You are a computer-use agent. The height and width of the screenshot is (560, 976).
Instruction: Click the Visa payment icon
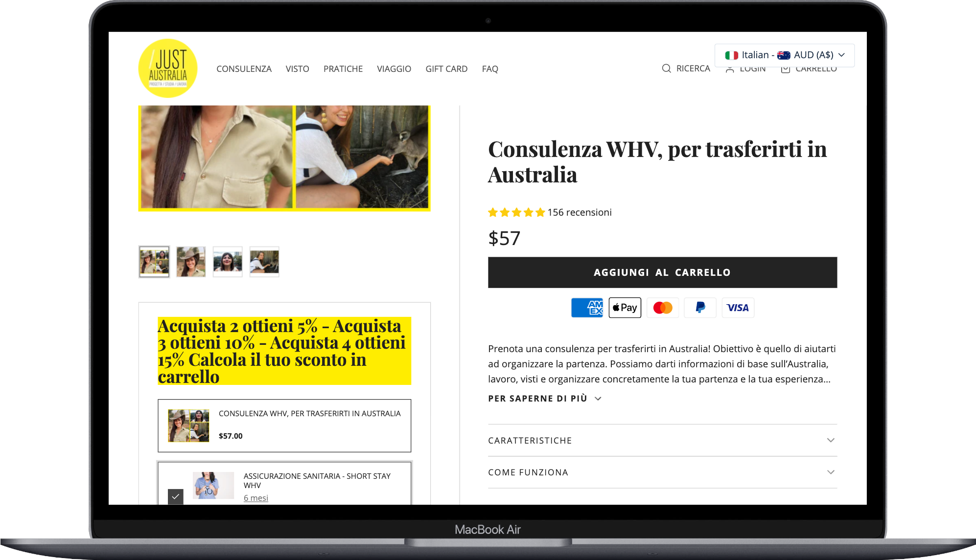[738, 308]
